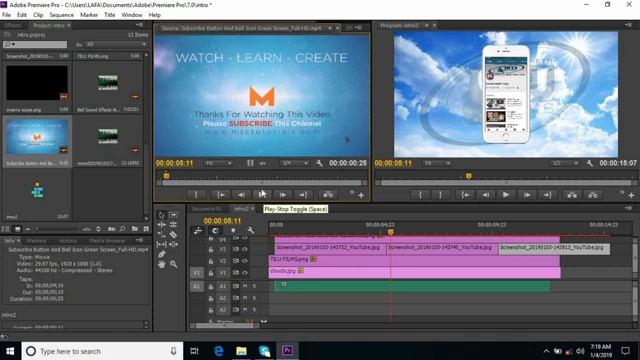The width and height of the screenshot is (640, 360).
Task: Open Program monitor sequence dropdown arrow
Action: pos(427,25)
